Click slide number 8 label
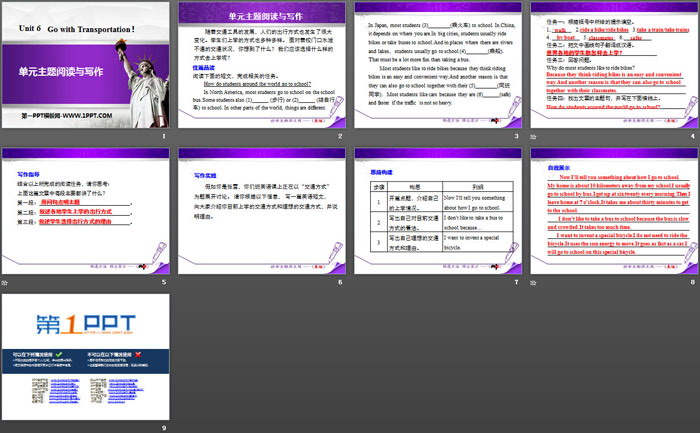 [692, 282]
